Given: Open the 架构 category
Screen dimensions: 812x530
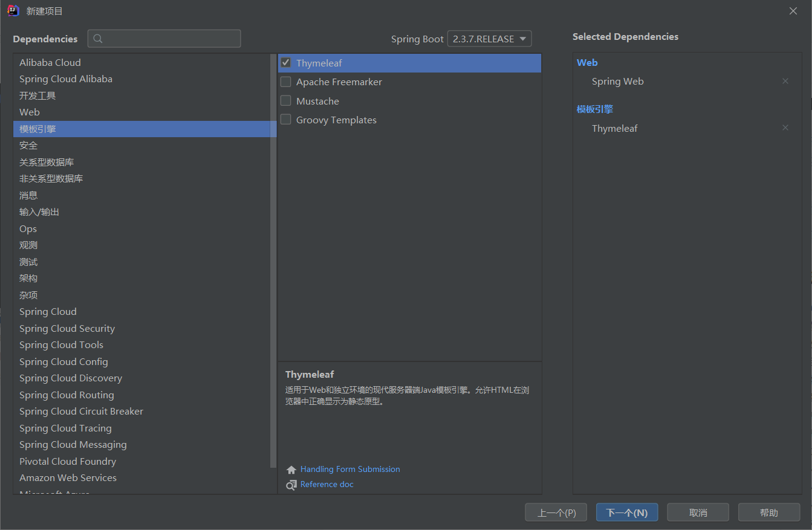Looking at the screenshot, I should 141,278.
